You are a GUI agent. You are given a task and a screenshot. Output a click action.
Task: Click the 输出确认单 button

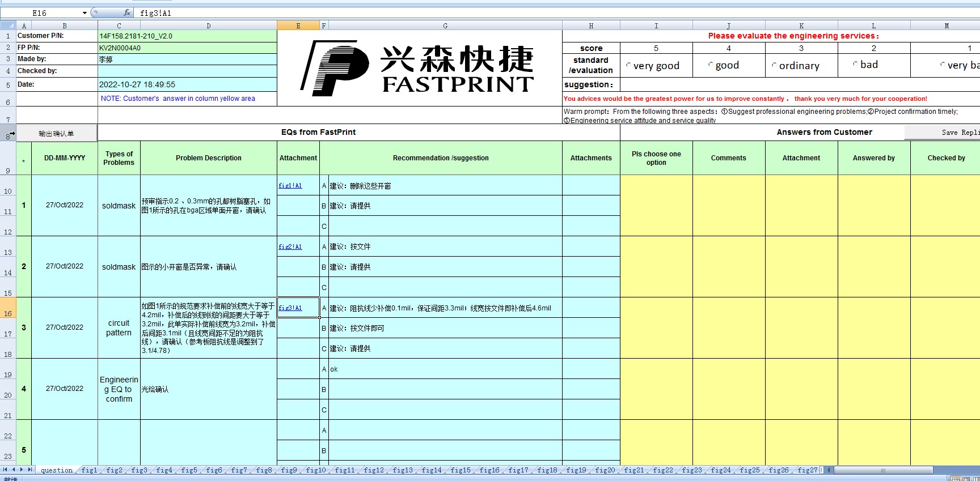click(x=56, y=133)
